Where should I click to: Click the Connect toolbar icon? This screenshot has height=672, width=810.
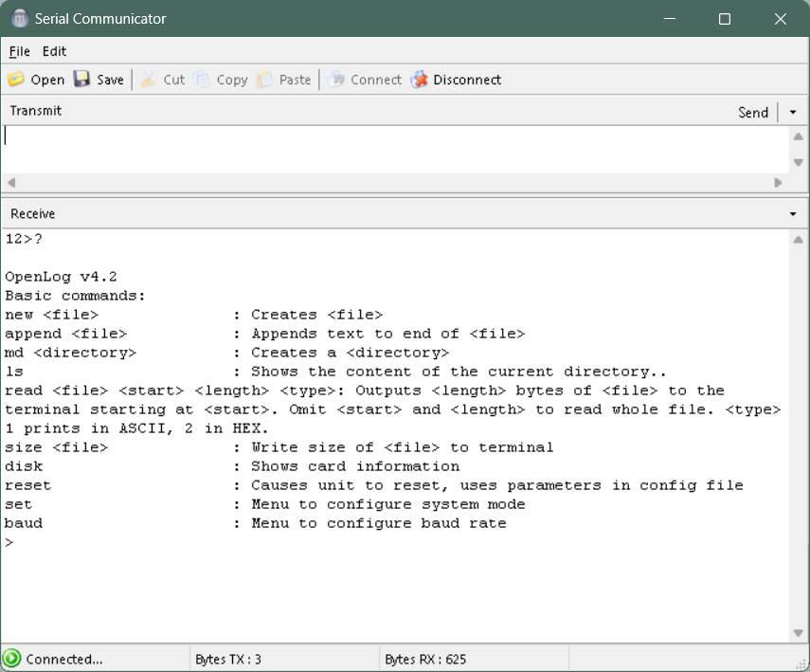(336, 80)
